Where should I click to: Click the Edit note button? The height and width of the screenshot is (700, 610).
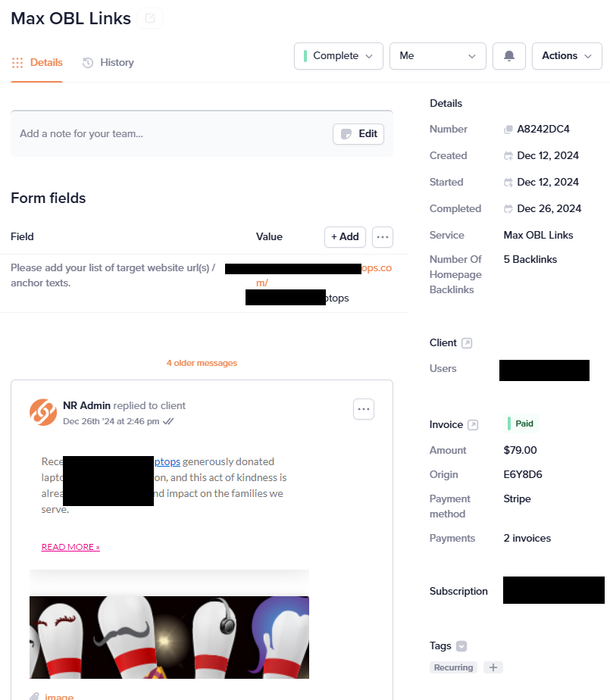coord(358,134)
